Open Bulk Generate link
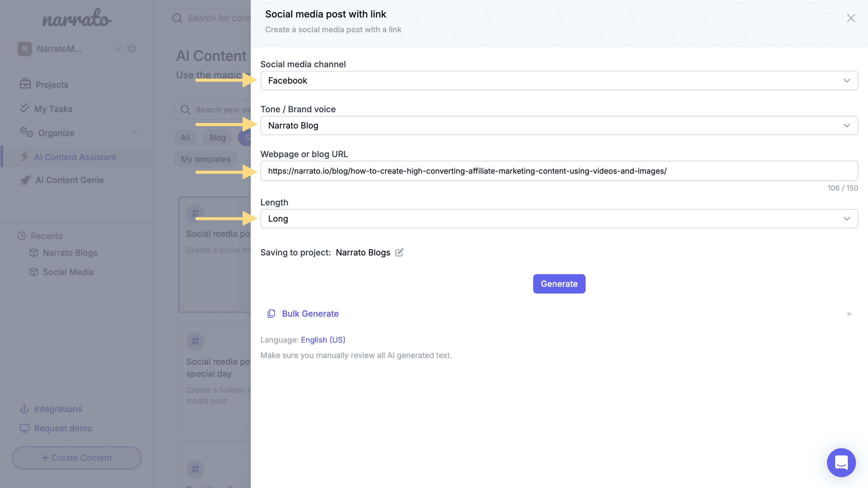The image size is (868, 488). click(x=310, y=314)
